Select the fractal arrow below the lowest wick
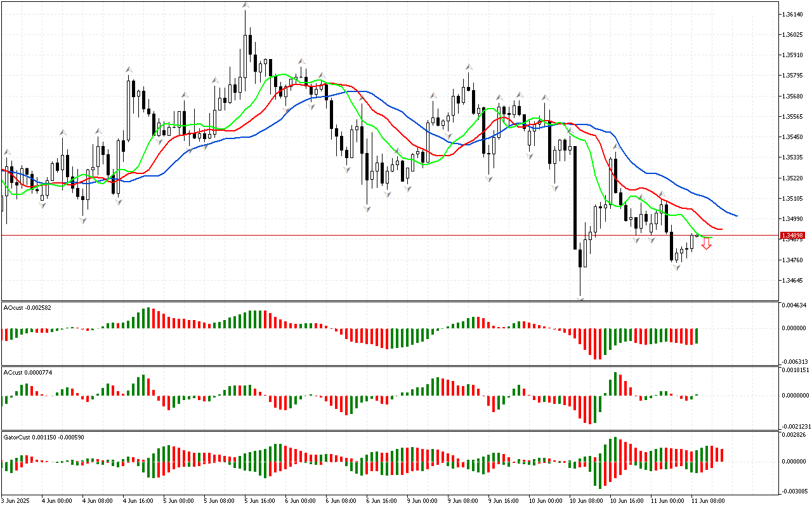 [580, 297]
